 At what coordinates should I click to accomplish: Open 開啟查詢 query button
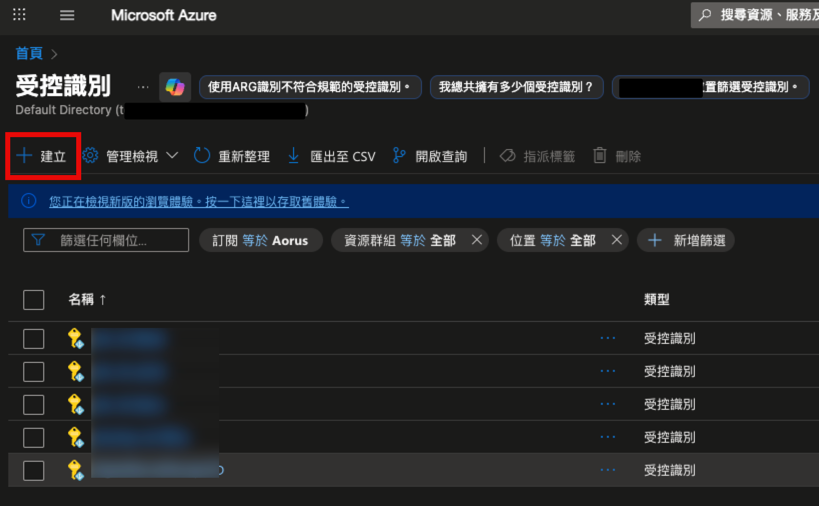[x=430, y=156]
